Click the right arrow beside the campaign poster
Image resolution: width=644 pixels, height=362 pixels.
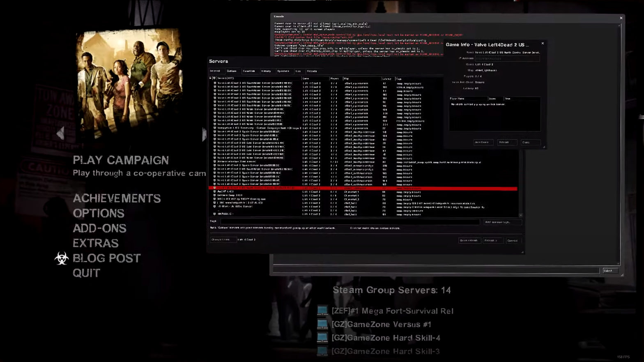[x=204, y=134]
